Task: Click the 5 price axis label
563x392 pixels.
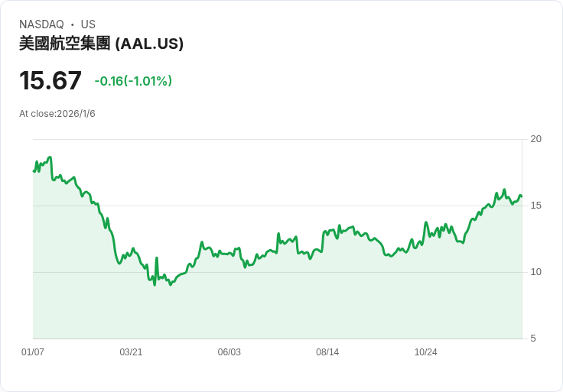Action: 532,339
